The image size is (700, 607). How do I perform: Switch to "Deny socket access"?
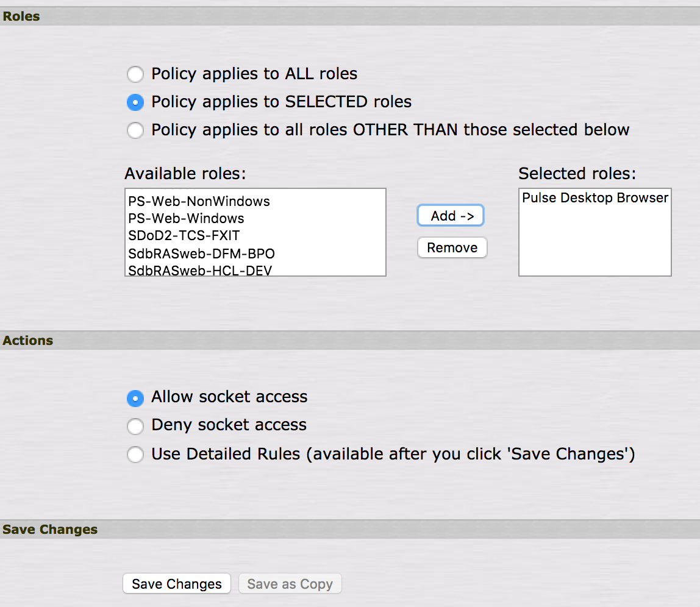(x=135, y=426)
